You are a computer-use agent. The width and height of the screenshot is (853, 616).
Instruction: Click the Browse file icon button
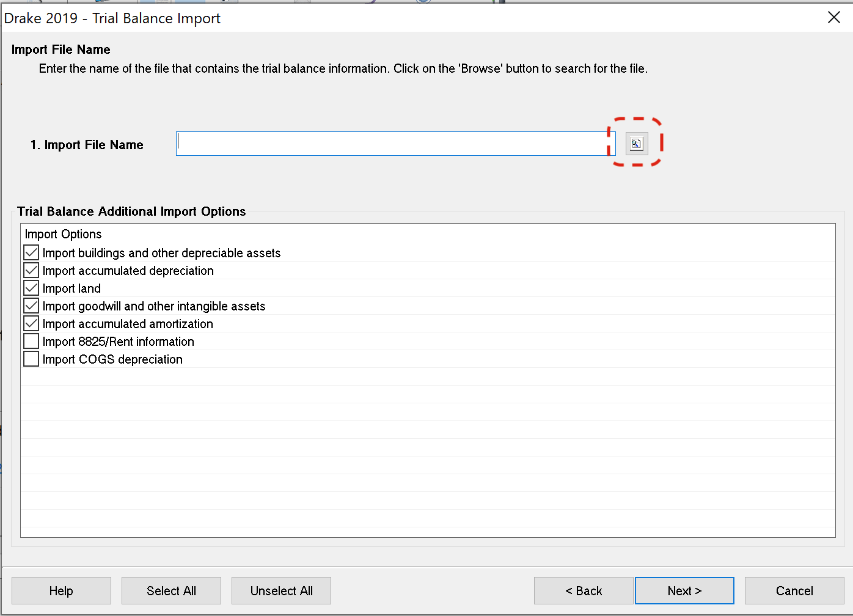pos(637,144)
